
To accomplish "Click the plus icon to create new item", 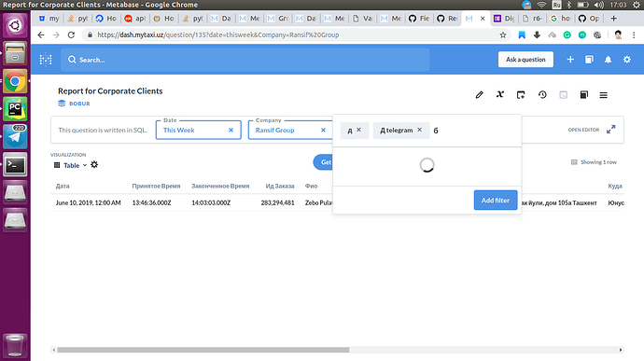I will [570, 60].
